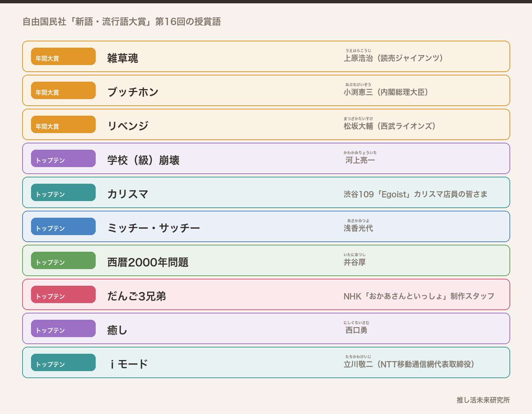This screenshot has height=414, width=532.
Task: Select 渋谷109「Egoist」カリスマ店員の皆さま
Action: coord(416,194)
